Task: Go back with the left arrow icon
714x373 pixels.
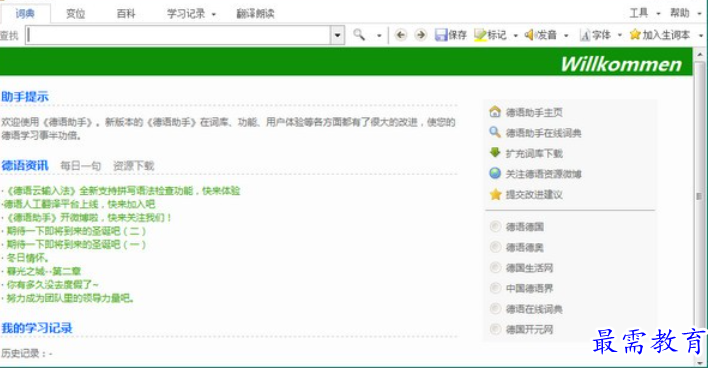Action: pyautogui.click(x=401, y=35)
